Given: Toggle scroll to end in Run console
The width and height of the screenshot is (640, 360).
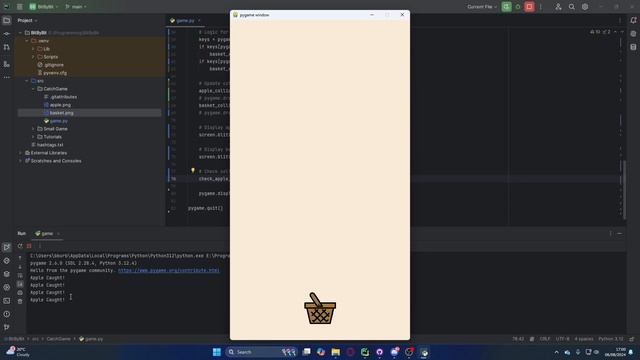Looking at the screenshot, I should (20, 284).
